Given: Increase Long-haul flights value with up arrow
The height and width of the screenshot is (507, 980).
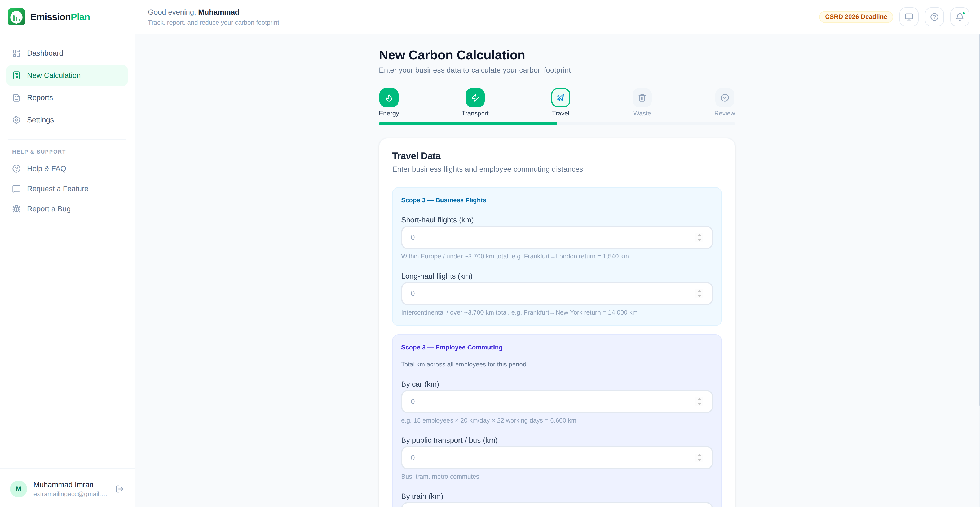Looking at the screenshot, I should pyautogui.click(x=699, y=291).
